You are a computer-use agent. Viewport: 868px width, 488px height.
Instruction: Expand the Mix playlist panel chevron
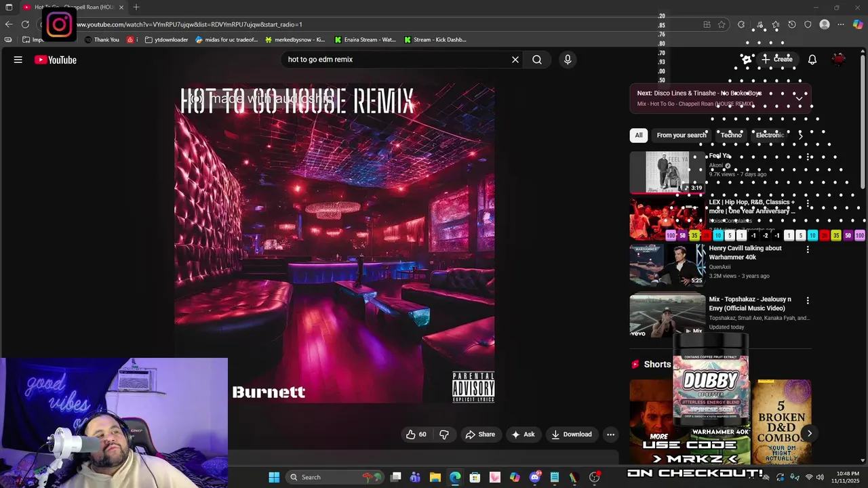799,98
